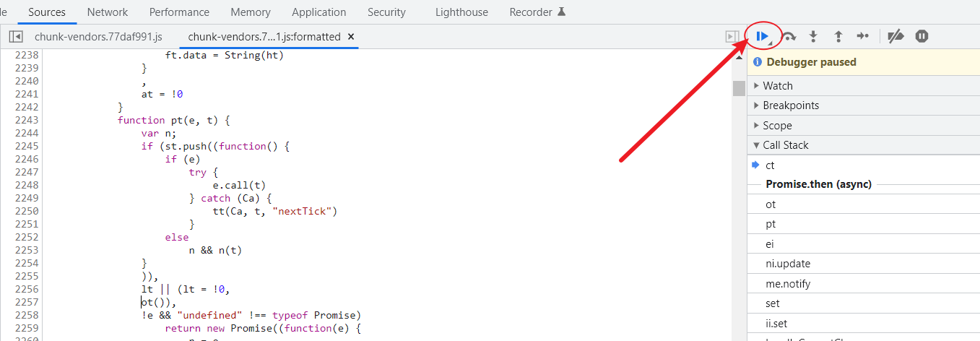This screenshot has height=341, width=980.
Task: Open the Security panel
Action: [386, 12]
